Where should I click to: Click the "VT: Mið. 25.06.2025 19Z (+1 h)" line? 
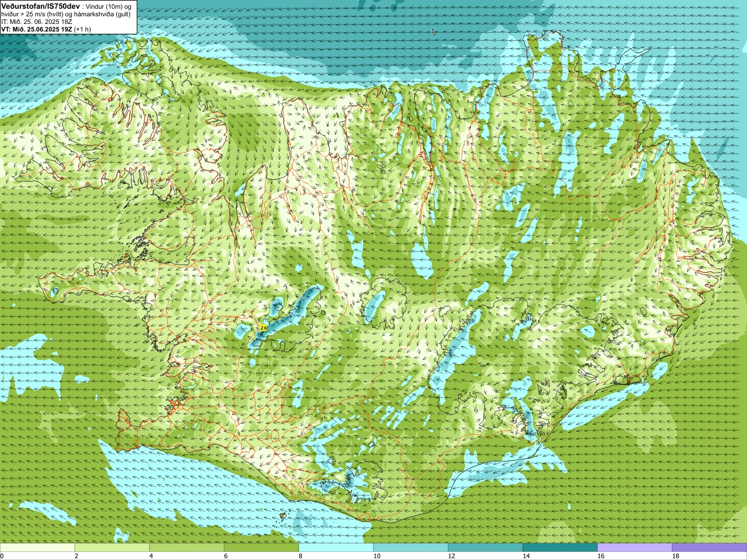click(46, 29)
